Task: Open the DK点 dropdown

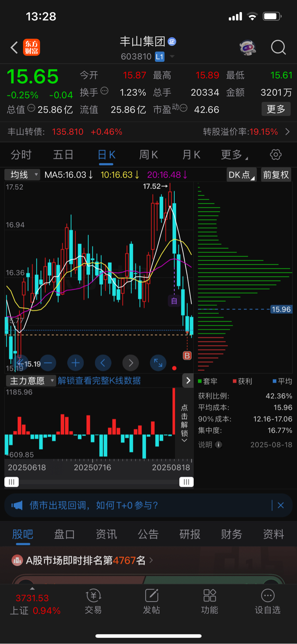Action: pyautogui.click(x=241, y=175)
